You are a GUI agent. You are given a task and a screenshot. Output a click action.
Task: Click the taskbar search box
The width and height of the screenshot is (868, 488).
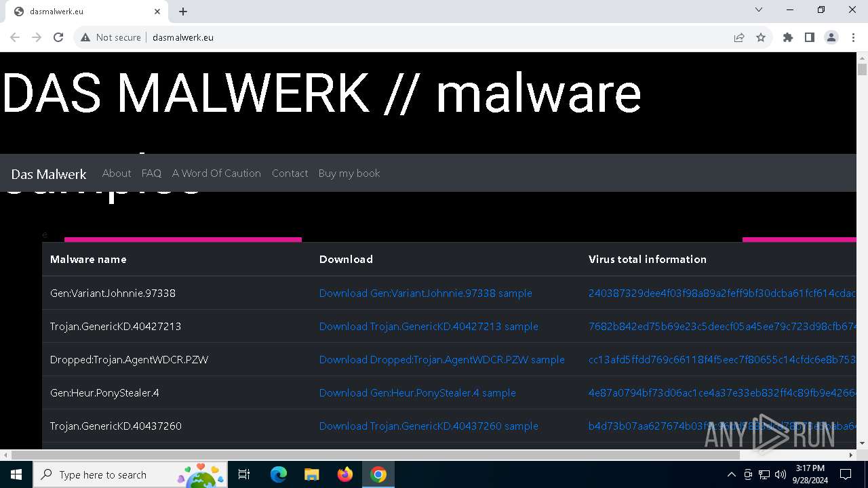pyautogui.click(x=130, y=474)
